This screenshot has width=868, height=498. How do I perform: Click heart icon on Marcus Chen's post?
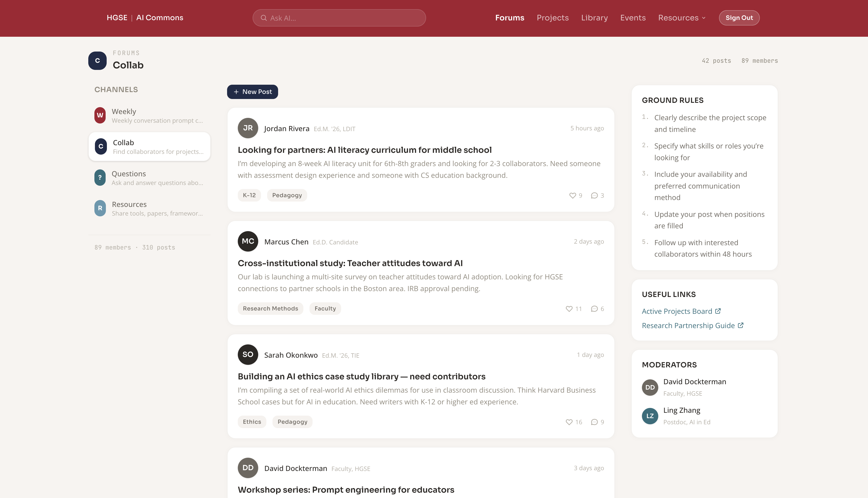[x=569, y=308]
